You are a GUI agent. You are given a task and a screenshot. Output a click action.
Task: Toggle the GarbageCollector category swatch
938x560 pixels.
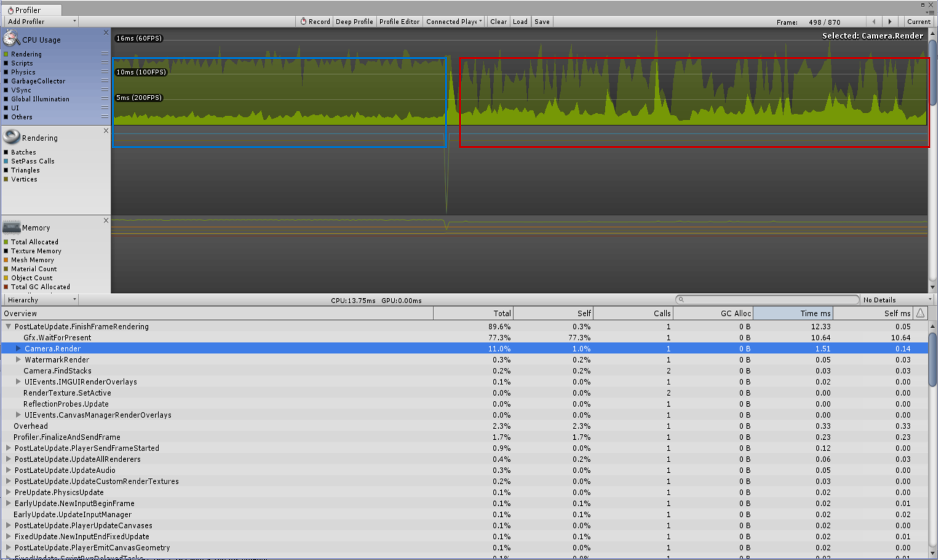(x=6, y=81)
